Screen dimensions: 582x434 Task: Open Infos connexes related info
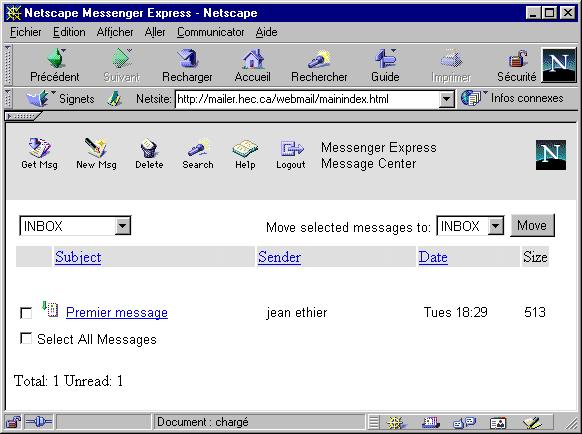tap(512, 98)
